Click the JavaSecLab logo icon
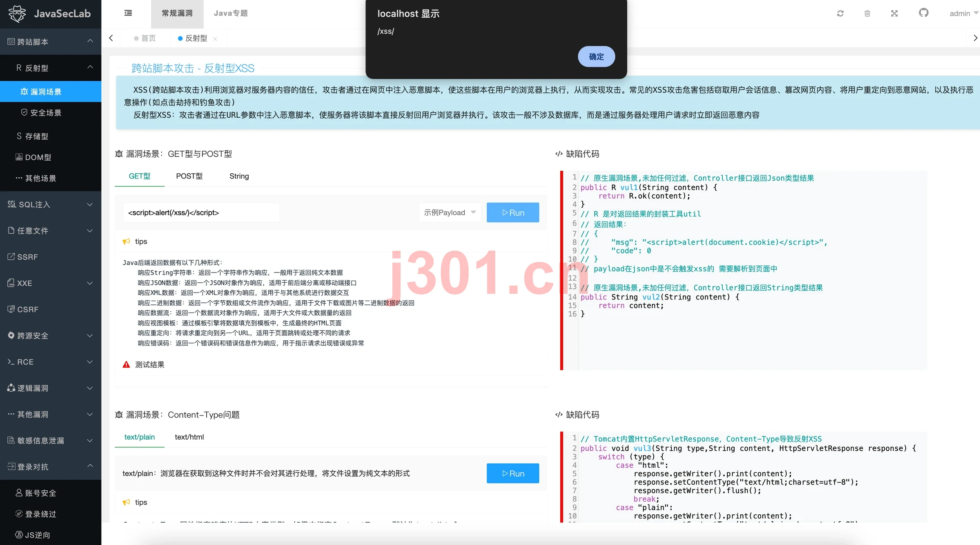Image resolution: width=980 pixels, height=545 pixels. click(x=17, y=14)
